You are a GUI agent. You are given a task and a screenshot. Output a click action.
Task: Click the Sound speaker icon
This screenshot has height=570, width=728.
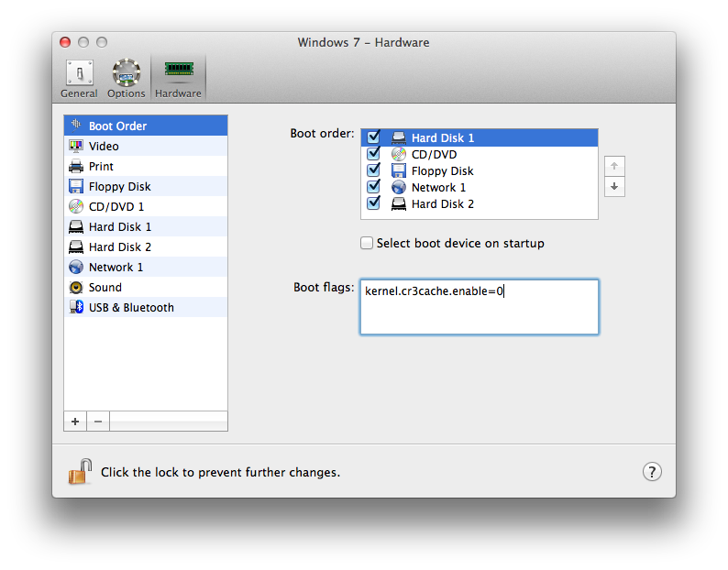click(76, 288)
